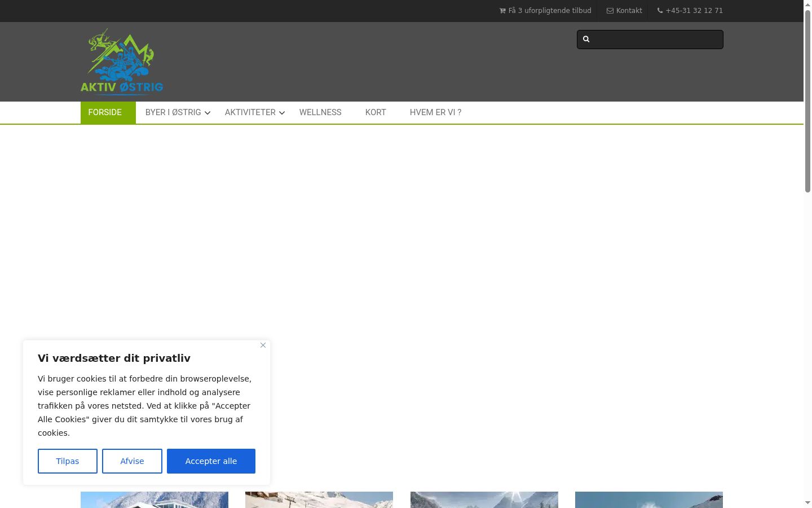The width and height of the screenshot is (812, 508).
Task: Close the cookie banner with the X
Action: point(263,345)
